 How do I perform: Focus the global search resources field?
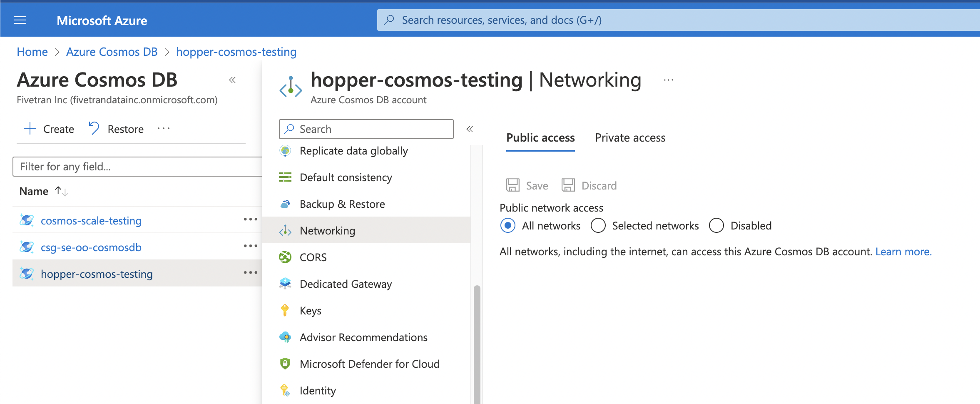pos(679,20)
